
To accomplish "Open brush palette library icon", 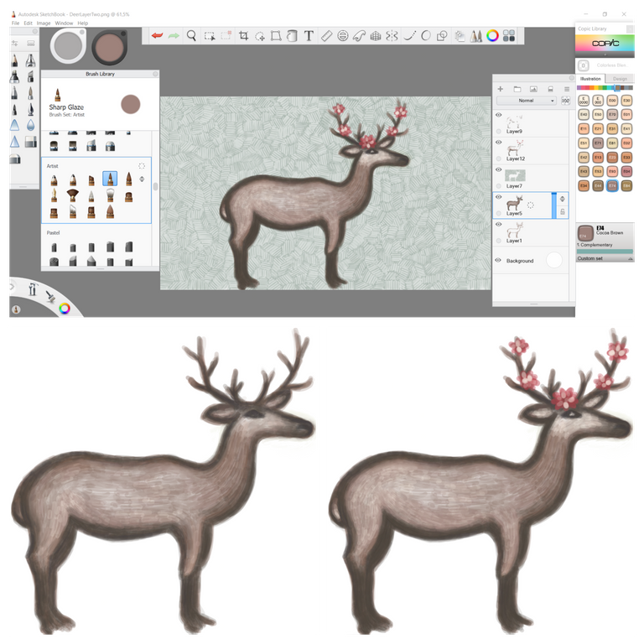I will click(x=31, y=43).
